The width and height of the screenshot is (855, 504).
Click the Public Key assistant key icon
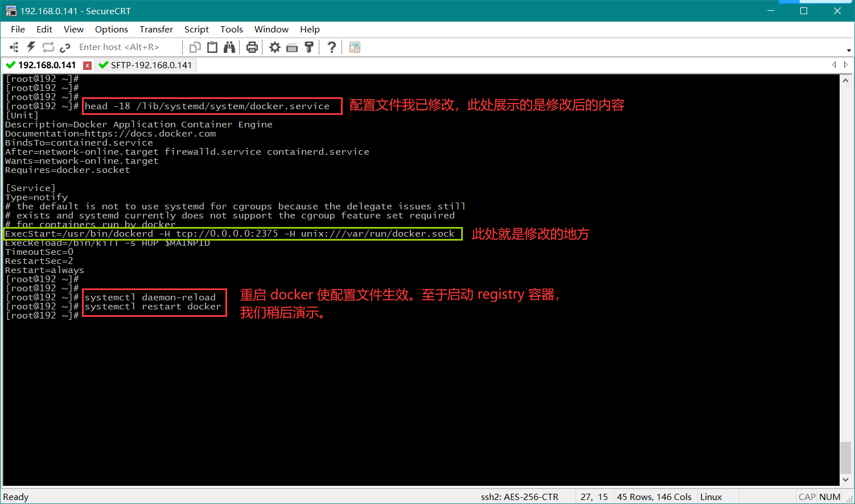pyautogui.click(x=309, y=47)
